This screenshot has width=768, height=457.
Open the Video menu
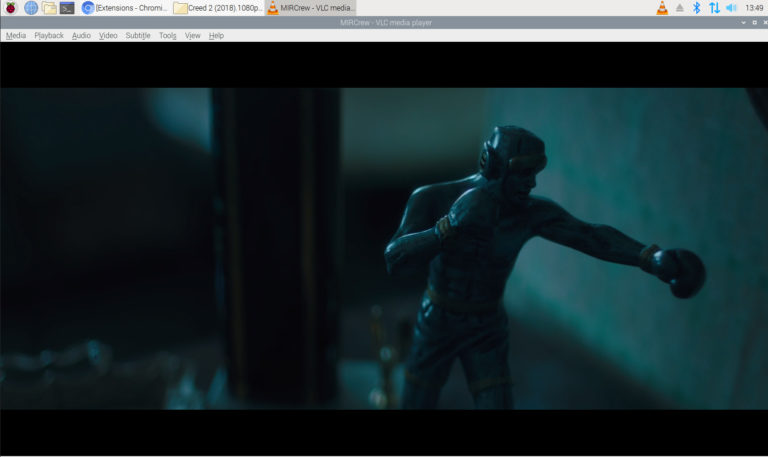point(108,36)
